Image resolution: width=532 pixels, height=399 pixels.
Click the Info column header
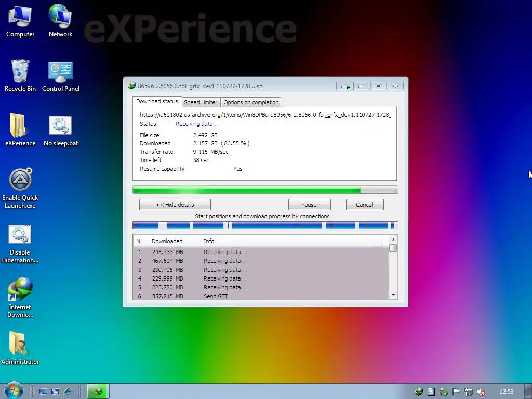pyautogui.click(x=292, y=241)
